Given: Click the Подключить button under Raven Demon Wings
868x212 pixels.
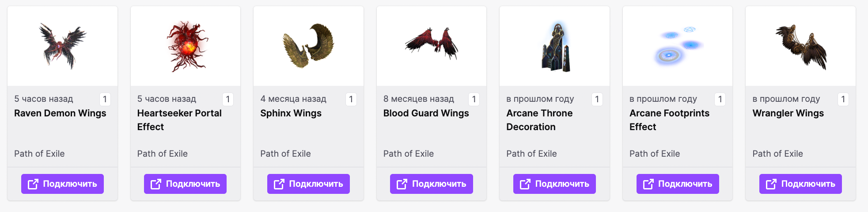Looking at the screenshot, I should coord(62,184).
